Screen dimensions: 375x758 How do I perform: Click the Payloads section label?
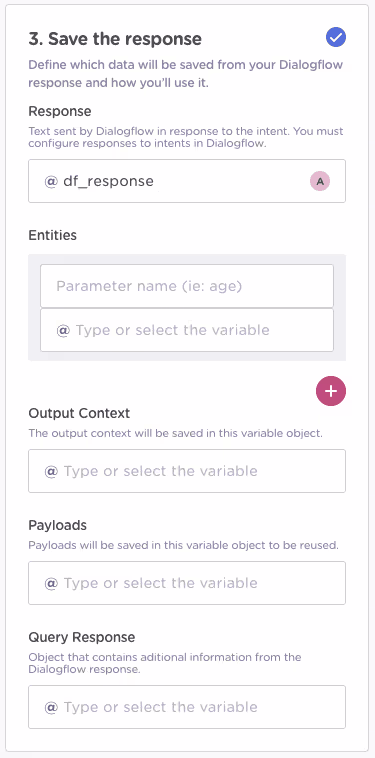pos(58,525)
